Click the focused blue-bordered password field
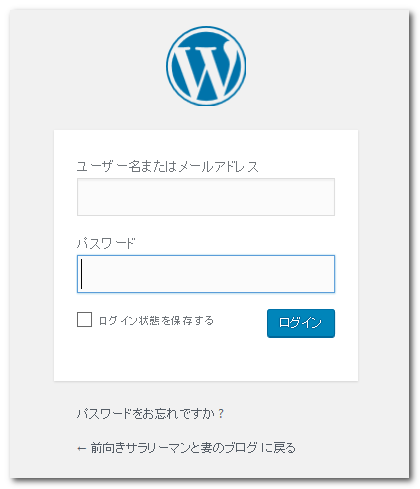The image size is (420, 489). 206,274
